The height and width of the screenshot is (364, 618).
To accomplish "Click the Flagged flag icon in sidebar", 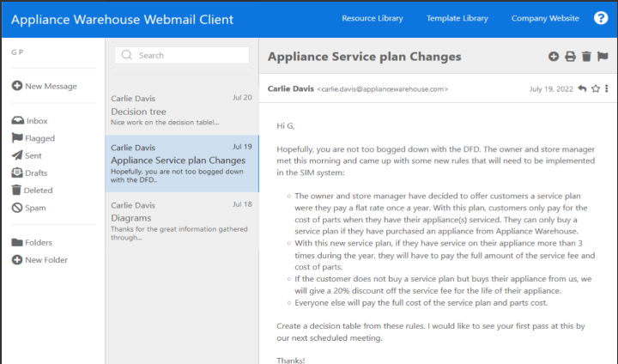I will (17, 137).
